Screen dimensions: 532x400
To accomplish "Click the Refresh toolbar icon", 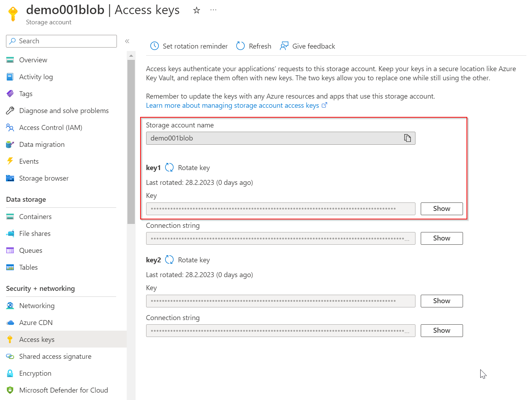I will 240,46.
